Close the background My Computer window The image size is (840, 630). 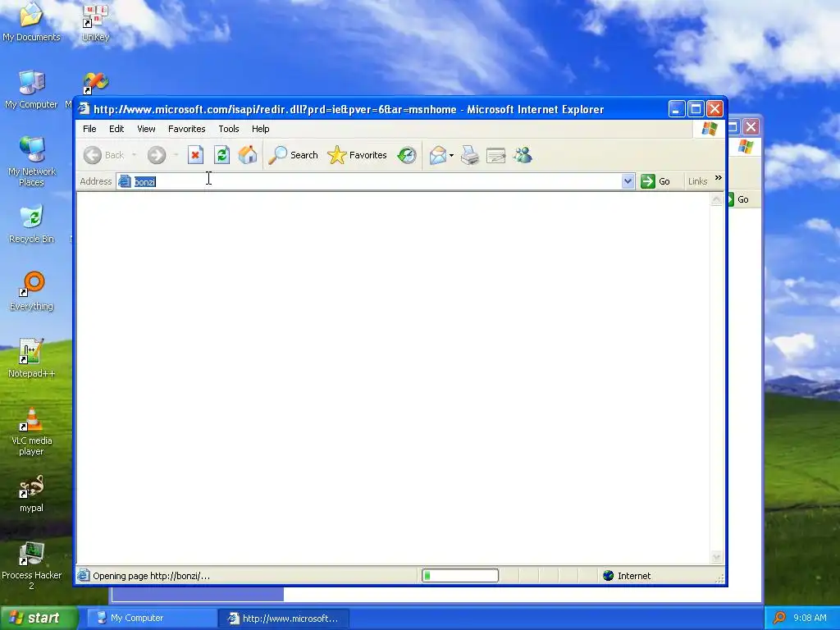(751, 127)
